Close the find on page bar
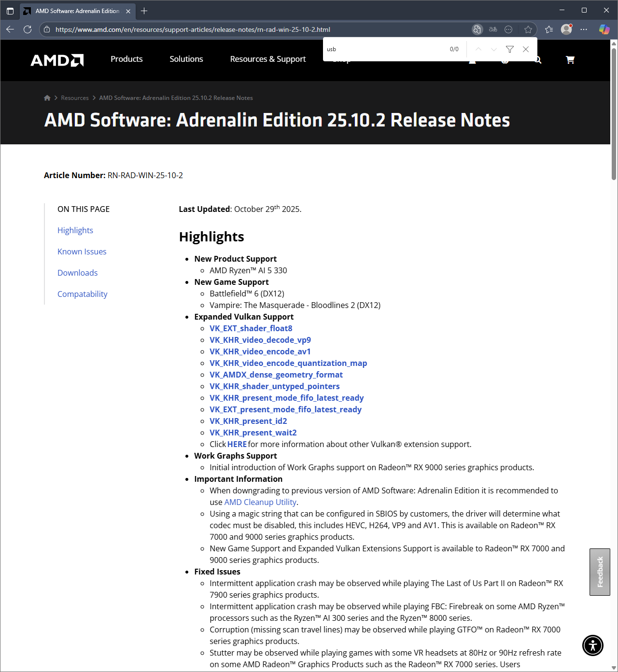The width and height of the screenshot is (618, 672). [x=526, y=49]
